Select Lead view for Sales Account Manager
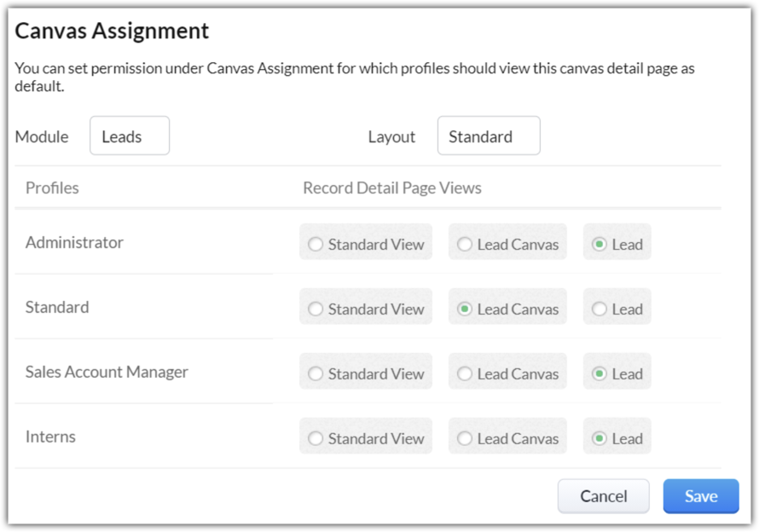 (600, 374)
